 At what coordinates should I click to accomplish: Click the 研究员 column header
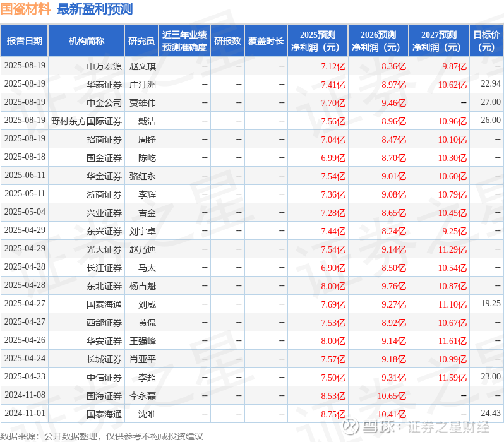(141, 41)
